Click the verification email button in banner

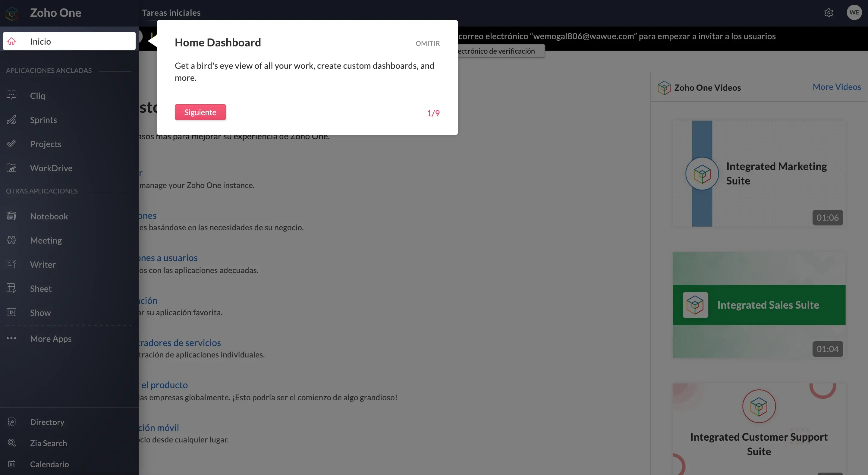[501, 51]
